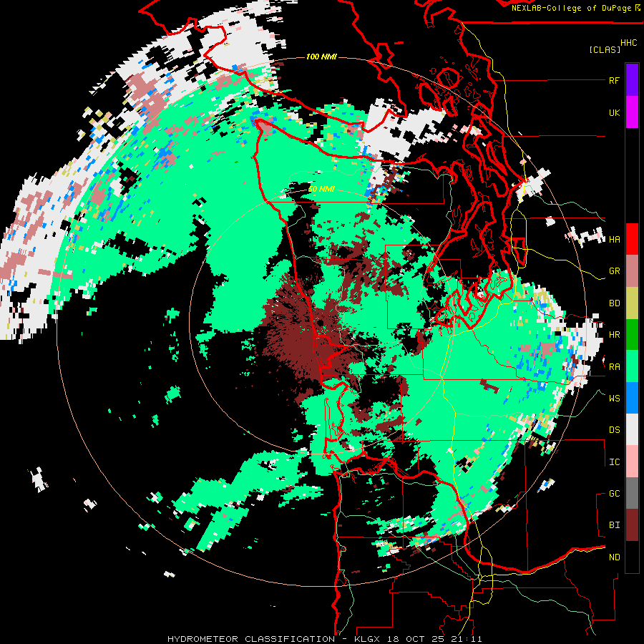
Task: Click the HR legend label
Action: (614, 335)
